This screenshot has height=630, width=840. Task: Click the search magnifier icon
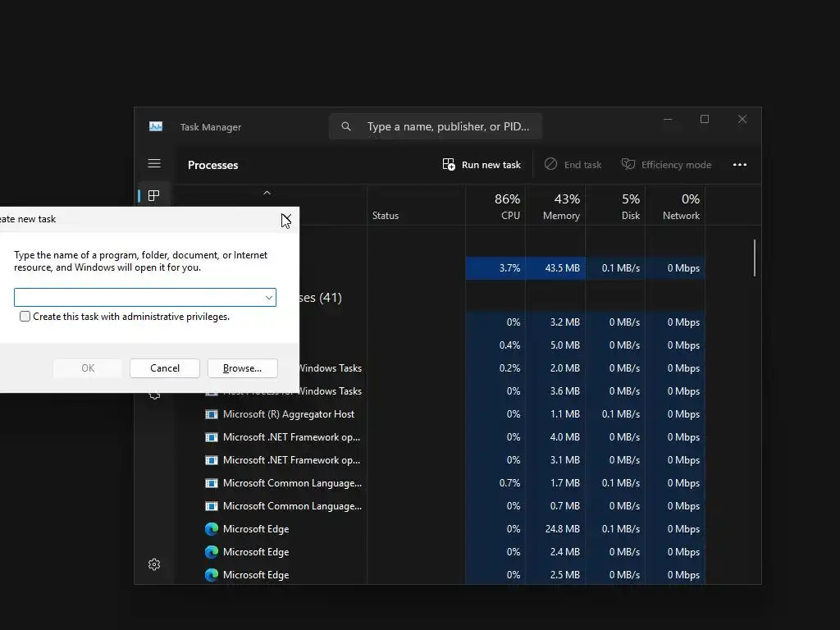coord(346,126)
